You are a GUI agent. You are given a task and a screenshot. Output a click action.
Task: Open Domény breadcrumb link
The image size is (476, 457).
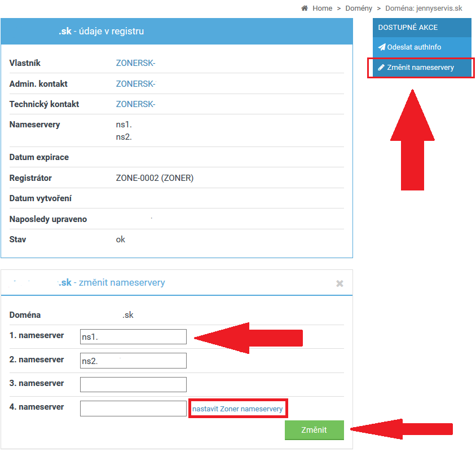click(x=358, y=8)
